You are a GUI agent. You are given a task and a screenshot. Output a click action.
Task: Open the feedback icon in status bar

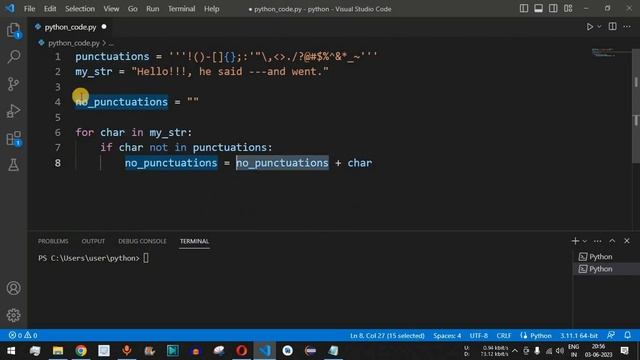point(611,336)
